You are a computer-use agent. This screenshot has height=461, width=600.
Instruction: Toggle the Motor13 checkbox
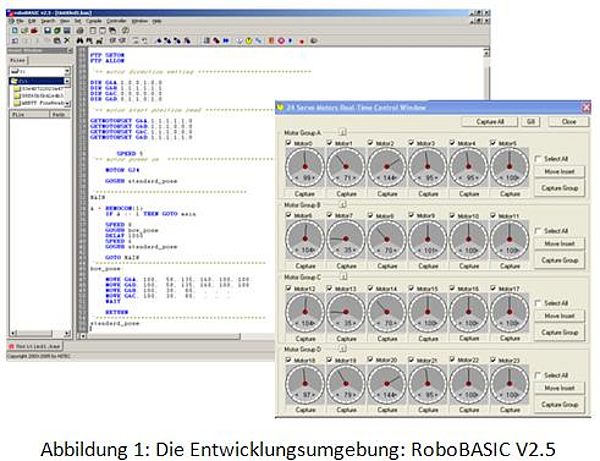tap(329, 288)
